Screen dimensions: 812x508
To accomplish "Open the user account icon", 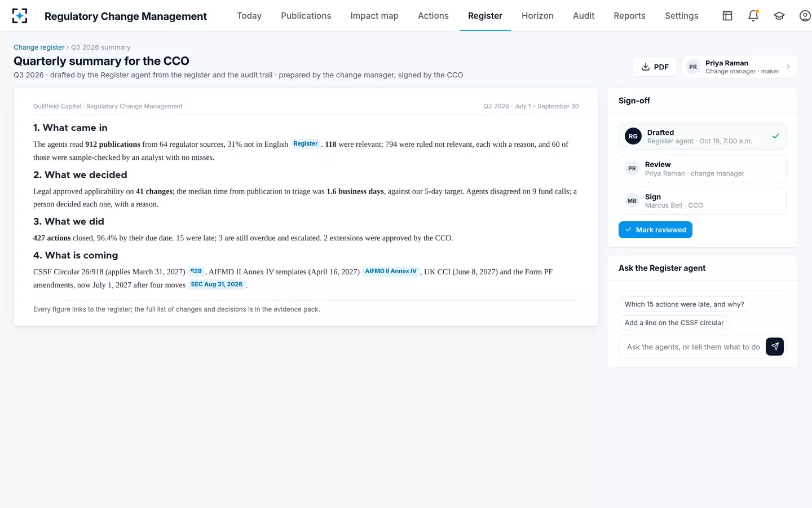I will tap(805, 16).
